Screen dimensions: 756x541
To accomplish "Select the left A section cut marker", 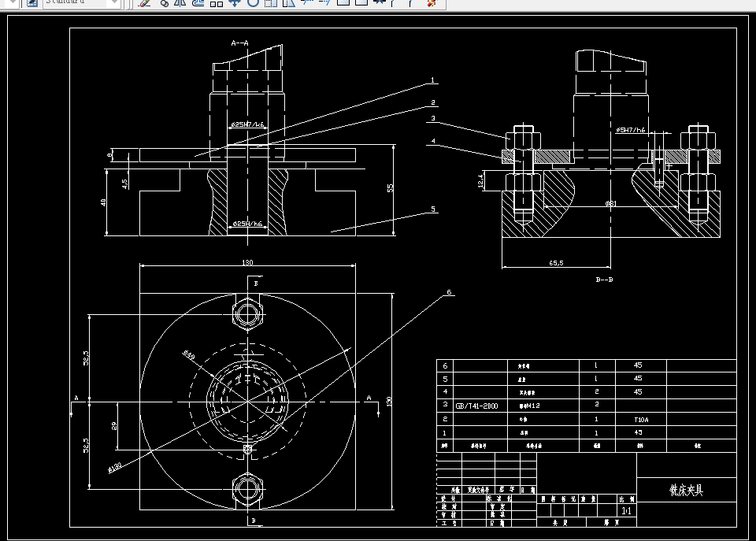I will 76,398.
